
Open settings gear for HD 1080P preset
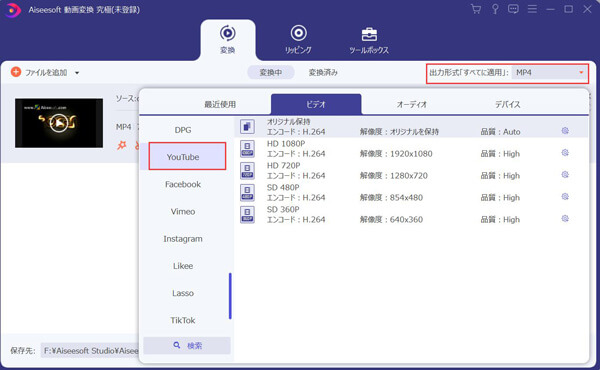(x=565, y=153)
